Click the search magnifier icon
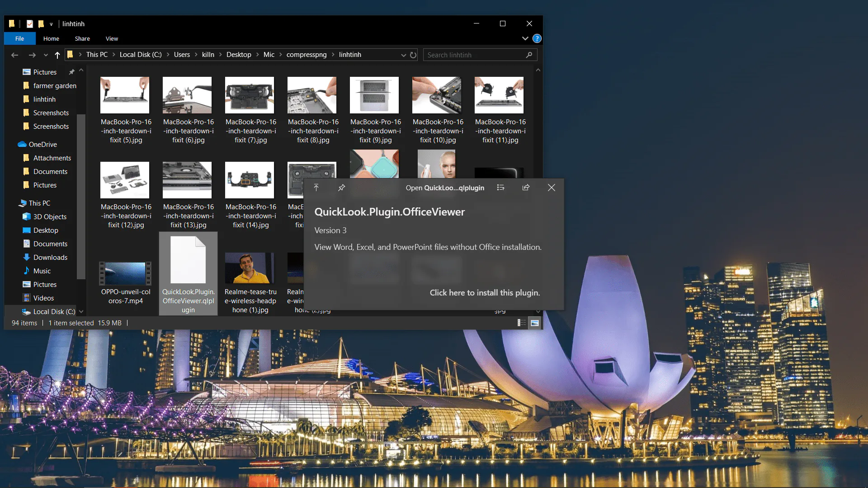This screenshot has width=868, height=488. 529,55
